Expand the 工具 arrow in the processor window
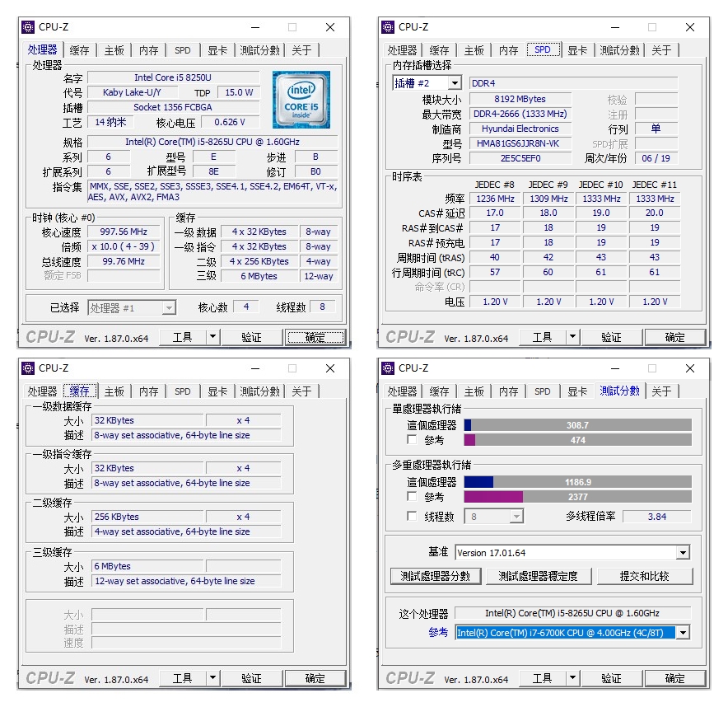Screen dimensions: 728x707 coord(212,337)
